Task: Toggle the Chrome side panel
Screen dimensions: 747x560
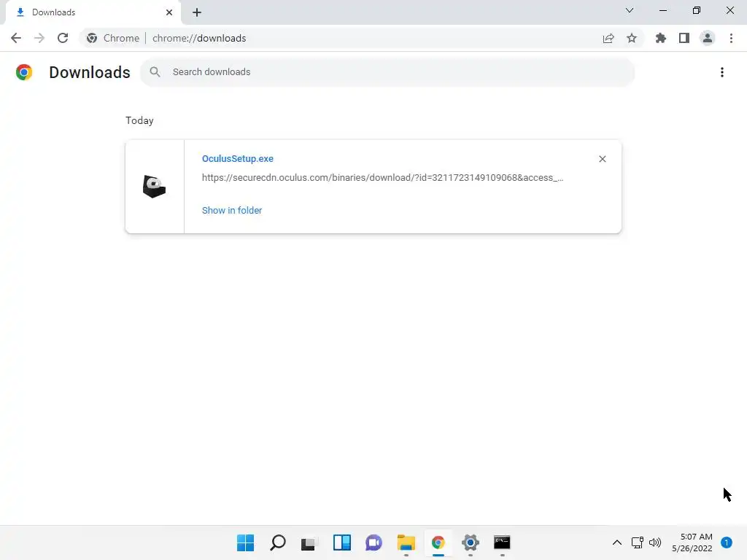Action: coord(684,38)
